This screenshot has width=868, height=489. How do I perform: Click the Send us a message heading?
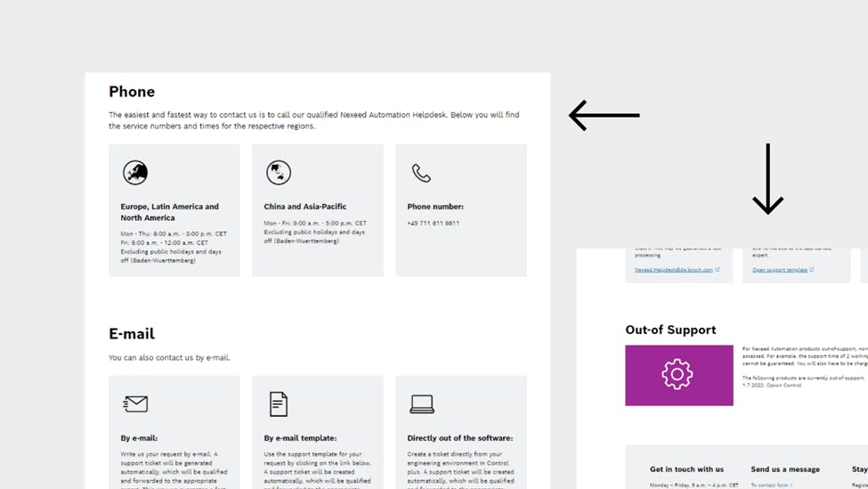pos(784,469)
